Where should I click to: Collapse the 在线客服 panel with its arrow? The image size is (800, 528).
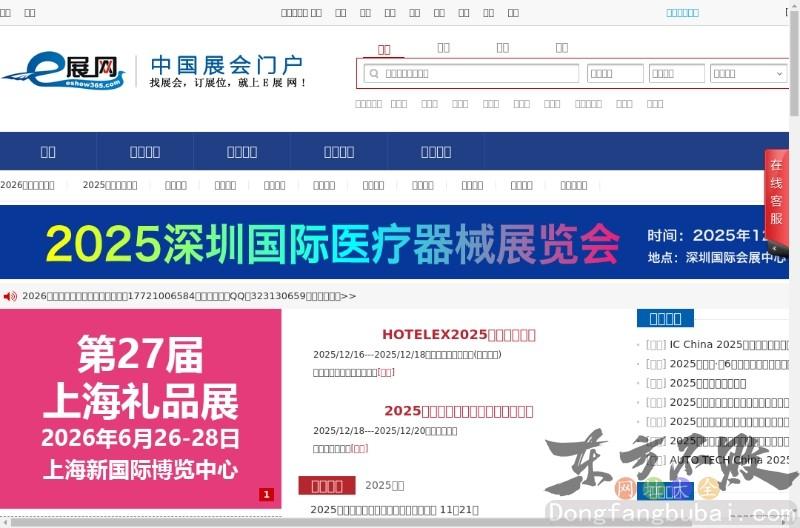click(774, 248)
